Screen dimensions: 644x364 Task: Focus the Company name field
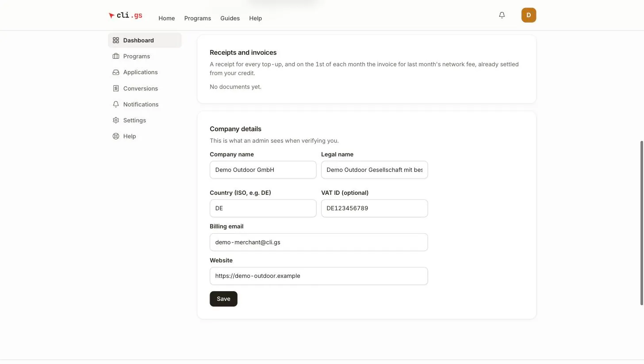coord(263,170)
